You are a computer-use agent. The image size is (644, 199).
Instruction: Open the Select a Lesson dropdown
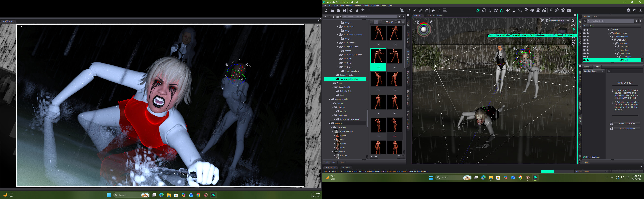tap(591, 171)
